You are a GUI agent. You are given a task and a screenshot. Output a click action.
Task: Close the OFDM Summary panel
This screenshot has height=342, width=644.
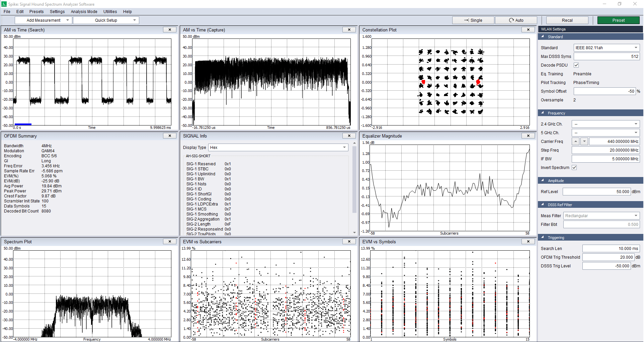[170, 136]
